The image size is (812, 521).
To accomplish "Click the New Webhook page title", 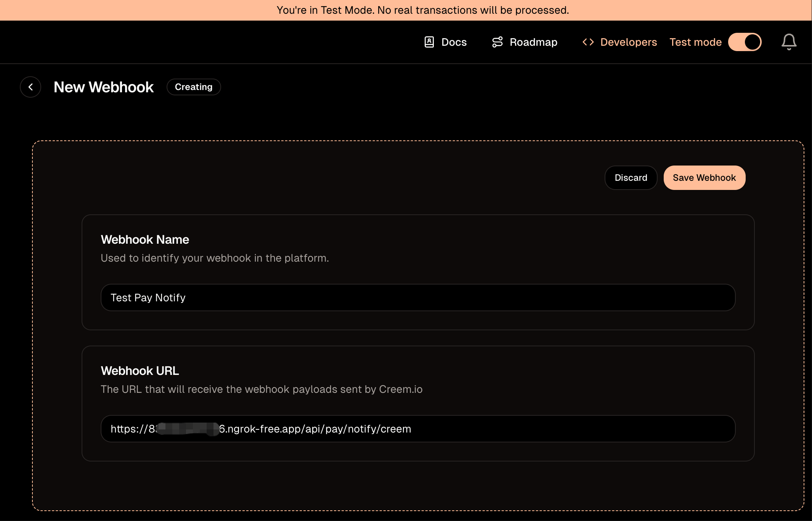I will pyautogui.click(x=104, y=87).
